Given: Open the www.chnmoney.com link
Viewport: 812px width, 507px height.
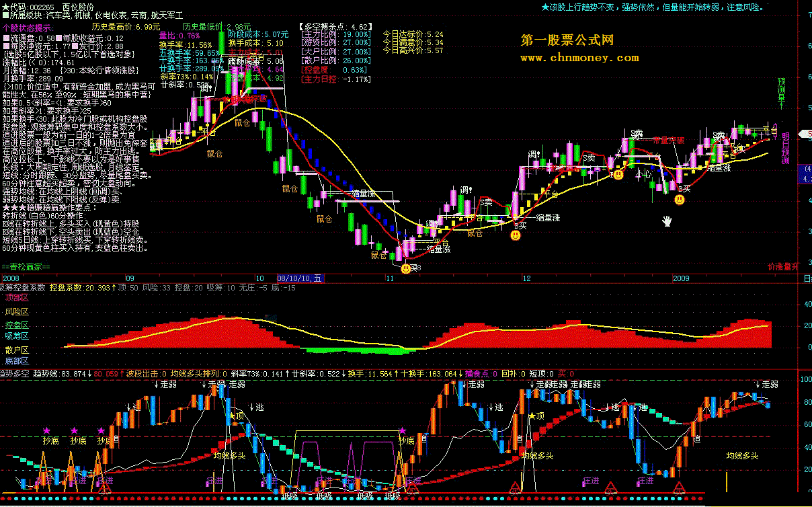Looking at the screenshot, I should click(579, 58).
